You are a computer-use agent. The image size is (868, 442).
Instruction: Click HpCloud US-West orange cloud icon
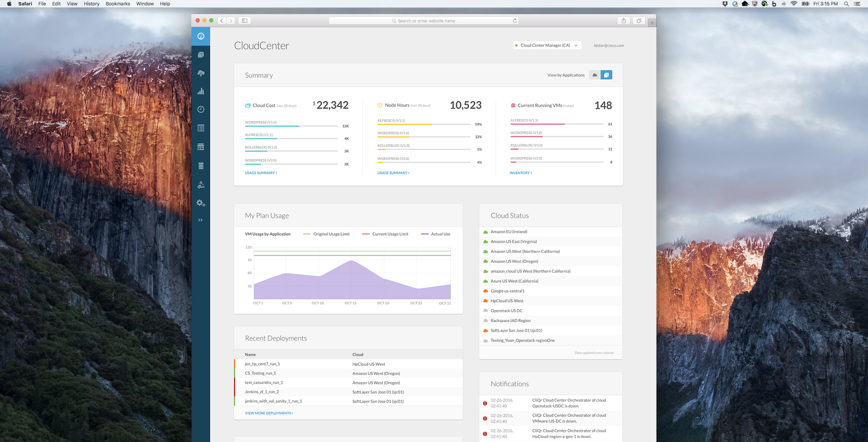486,301
